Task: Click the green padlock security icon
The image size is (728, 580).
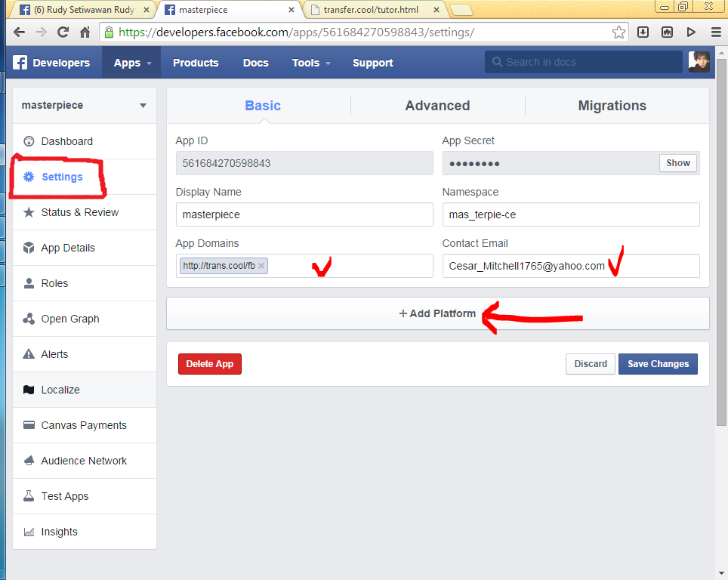Action: coord(109,32)
